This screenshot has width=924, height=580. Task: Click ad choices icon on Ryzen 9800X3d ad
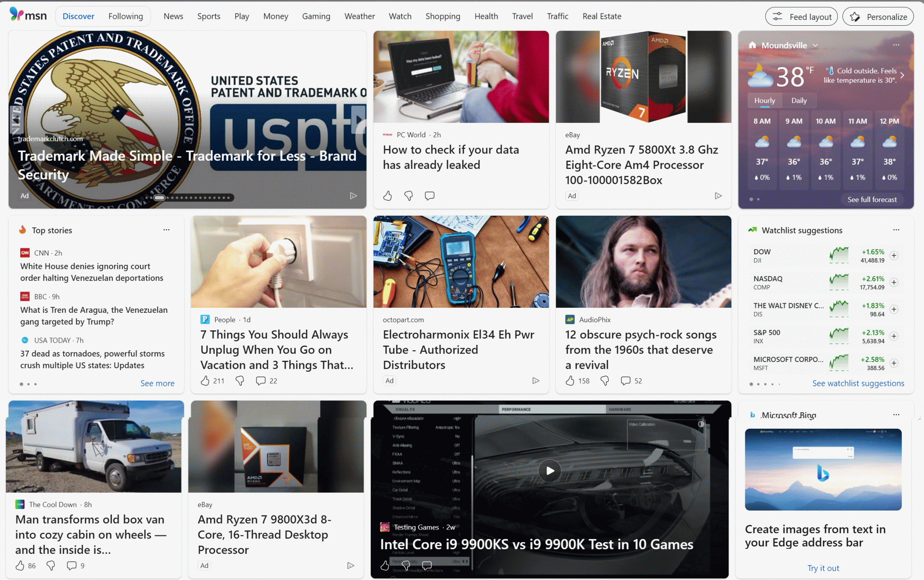click(351, 566)
